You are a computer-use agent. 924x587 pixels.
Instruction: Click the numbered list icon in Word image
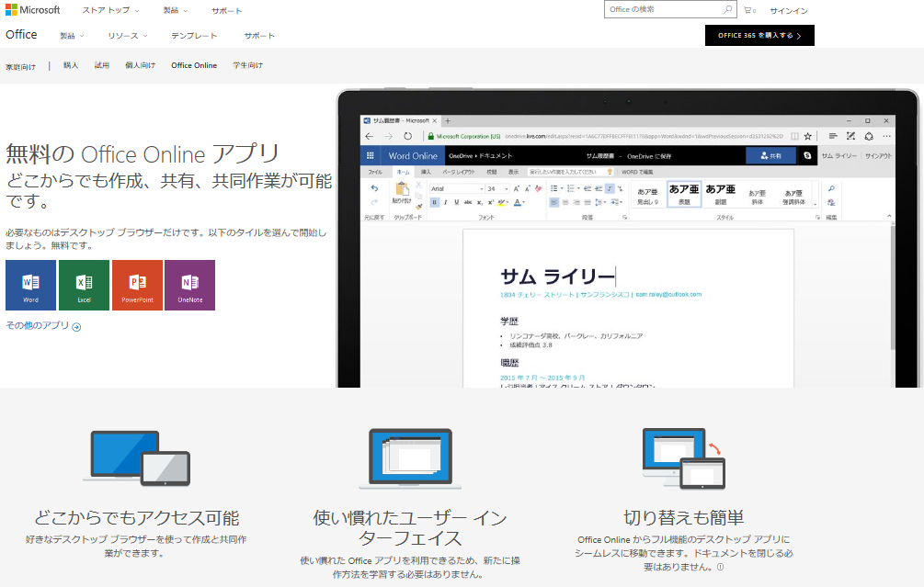click(570, 188)
